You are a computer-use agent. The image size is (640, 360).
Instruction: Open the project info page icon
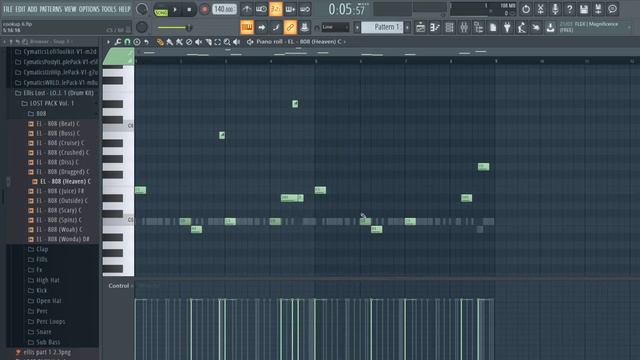(x=493, y=27)
